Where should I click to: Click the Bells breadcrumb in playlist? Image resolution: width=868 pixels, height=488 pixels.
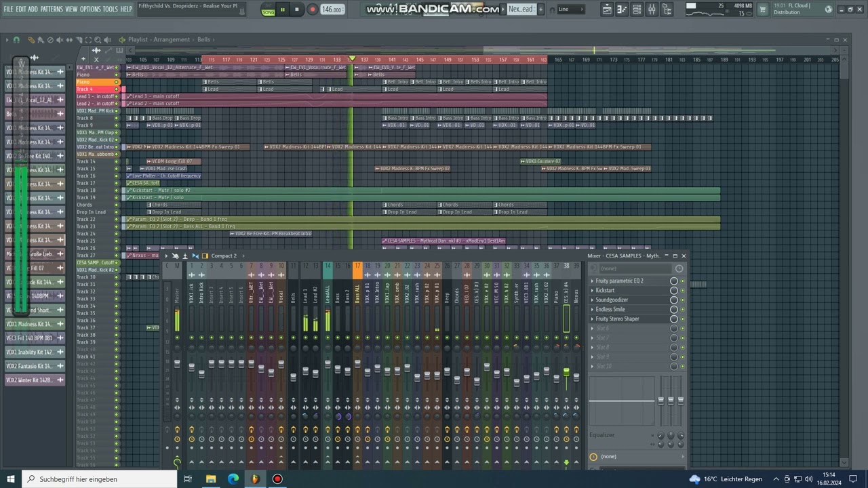click(x=204, y=40)
